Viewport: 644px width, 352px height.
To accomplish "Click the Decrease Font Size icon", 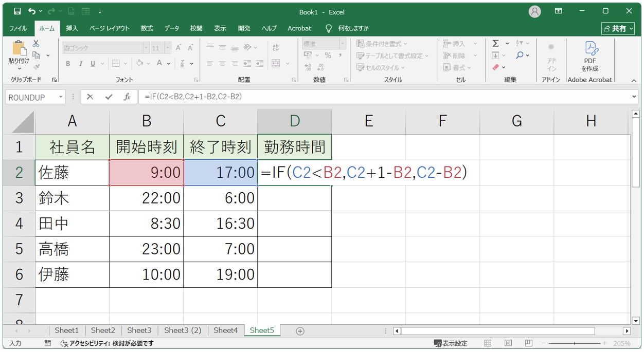I will [x=190, y=48].
